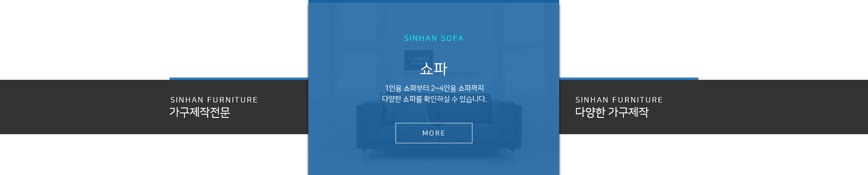Click the blue accent line above left banner
The width and height of the screenshot is (868, 175).
239,78
